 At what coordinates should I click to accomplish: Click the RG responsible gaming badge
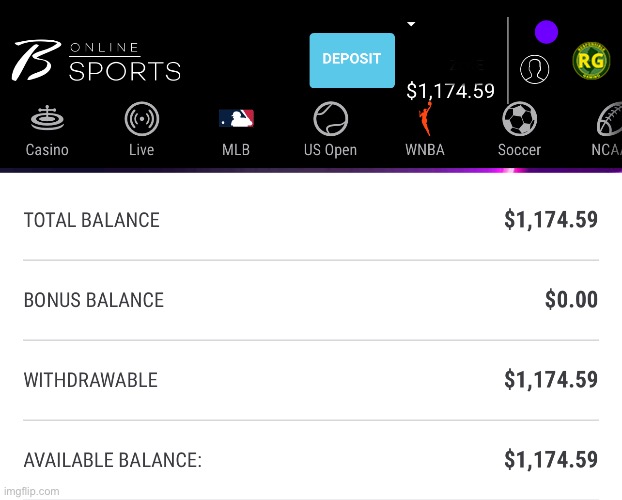point(591,62)
